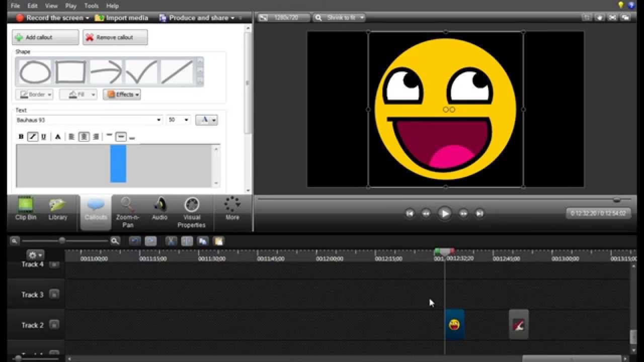Open the View menu

51,6
